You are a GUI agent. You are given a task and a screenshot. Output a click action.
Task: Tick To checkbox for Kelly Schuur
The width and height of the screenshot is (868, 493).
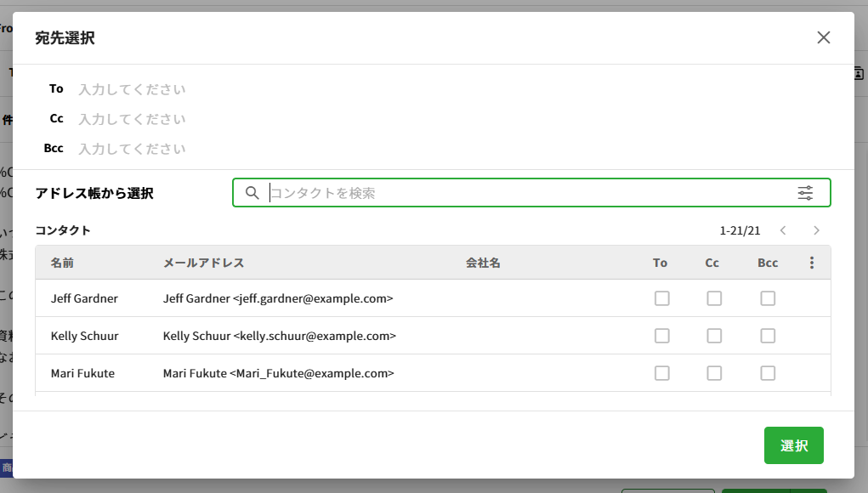pos(661,336)
